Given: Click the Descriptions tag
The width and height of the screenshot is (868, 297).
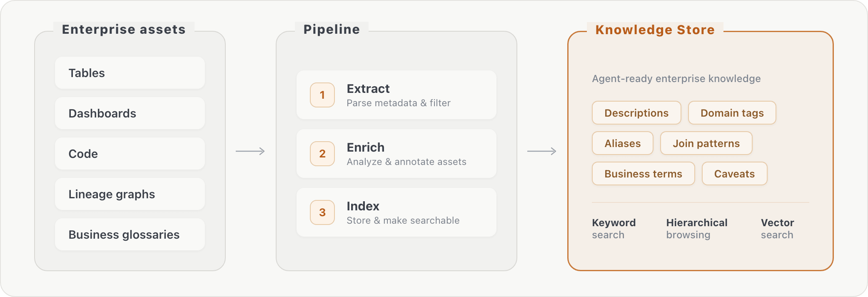Looking at the screenshot, I should 636,113.
